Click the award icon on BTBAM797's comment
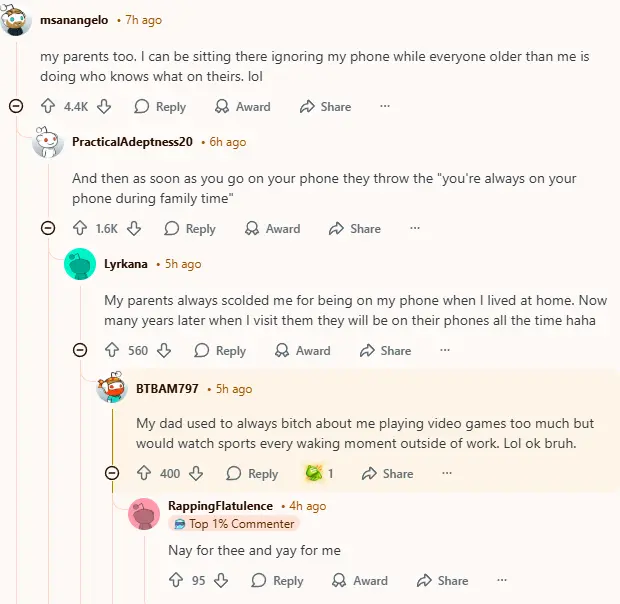620x604 pixels. (x=314, y=473)
